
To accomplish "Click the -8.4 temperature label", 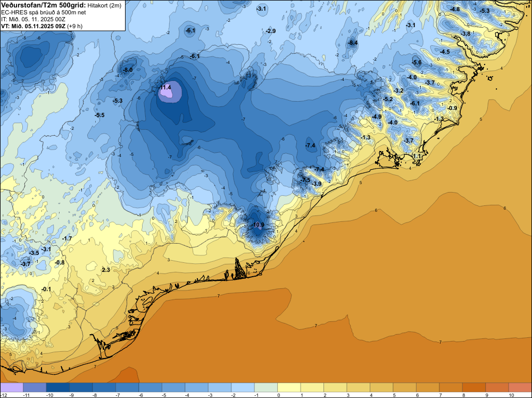I will tap(353, 43).
